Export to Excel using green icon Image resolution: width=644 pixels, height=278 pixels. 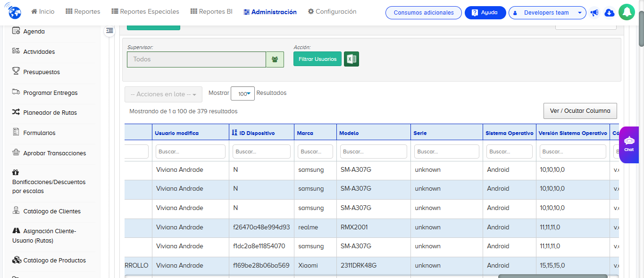tap(351, 59)
